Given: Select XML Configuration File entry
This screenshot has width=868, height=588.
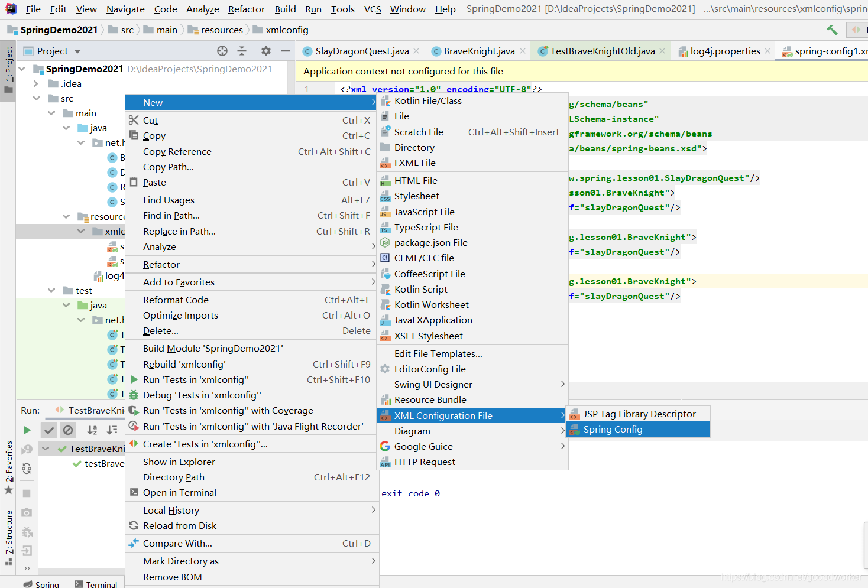Looking at the screenshot, I should (x=471, y=415).
